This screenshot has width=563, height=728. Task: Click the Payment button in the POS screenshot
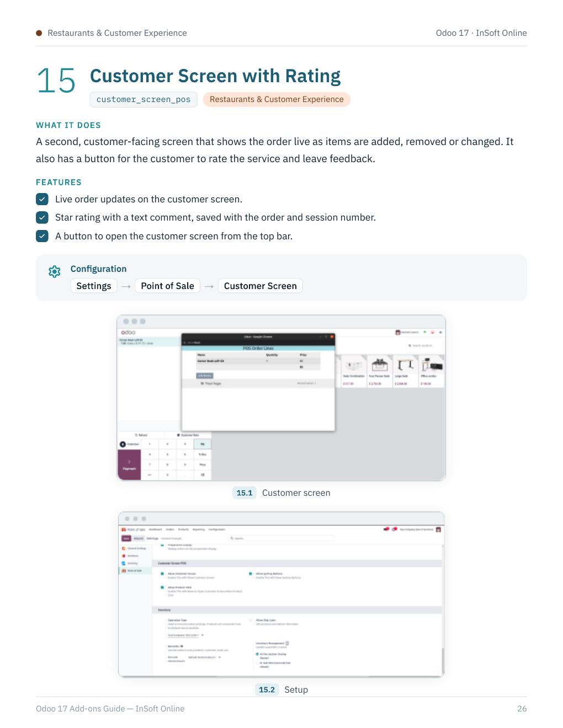point(129,465)
